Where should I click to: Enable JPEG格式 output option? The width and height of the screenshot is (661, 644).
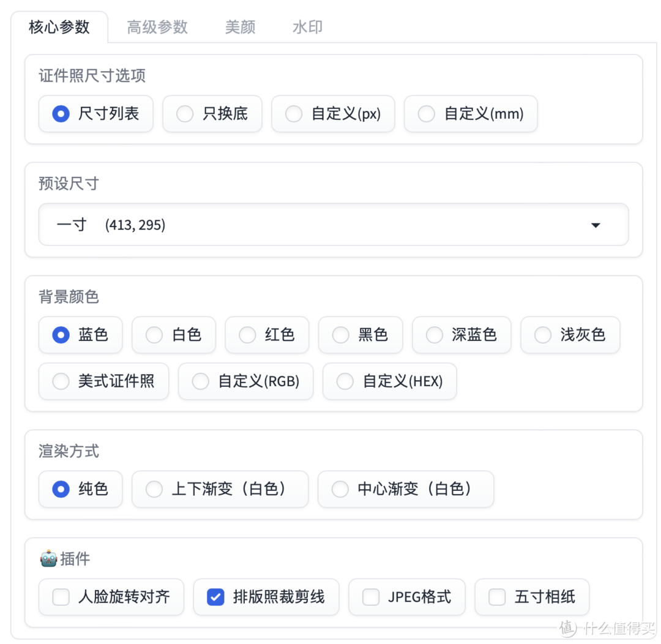(407, 597)
